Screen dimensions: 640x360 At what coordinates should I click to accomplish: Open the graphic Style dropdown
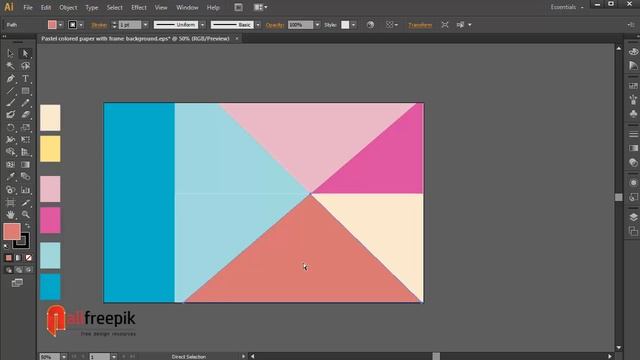click(x=353, y=25)
